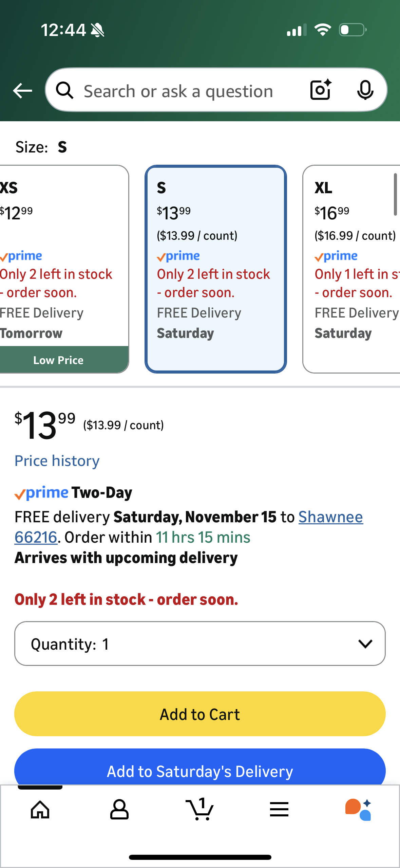
Task: Tap the back arrow icon
Action: click(x=22, y=91)
